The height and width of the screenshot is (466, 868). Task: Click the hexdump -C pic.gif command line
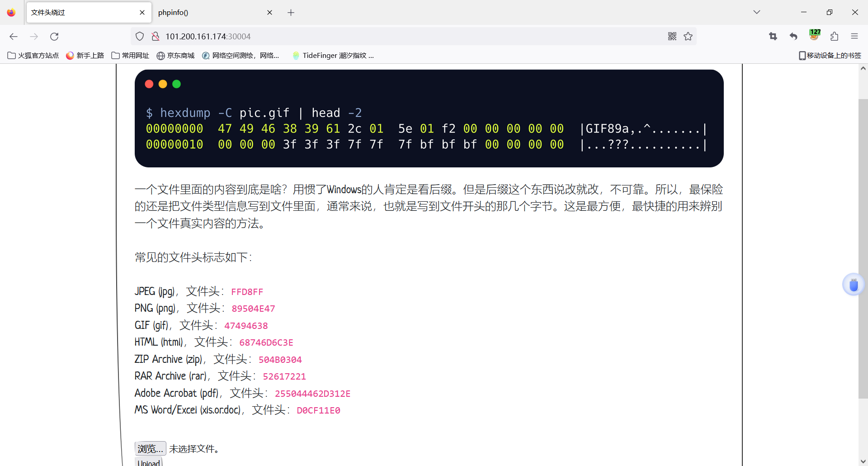point(254,113)
